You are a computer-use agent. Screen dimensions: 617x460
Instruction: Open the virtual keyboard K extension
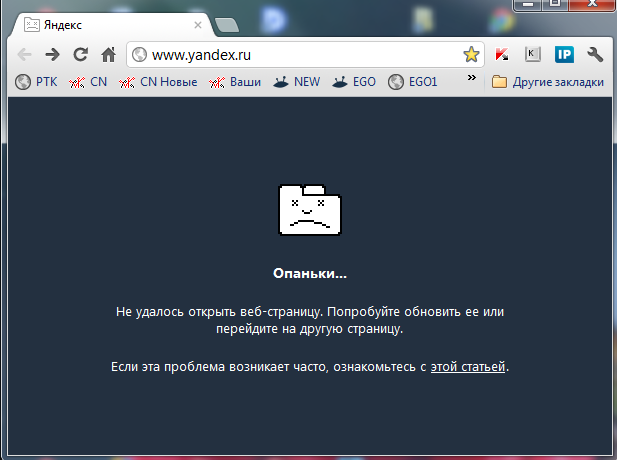click(532, 54)
